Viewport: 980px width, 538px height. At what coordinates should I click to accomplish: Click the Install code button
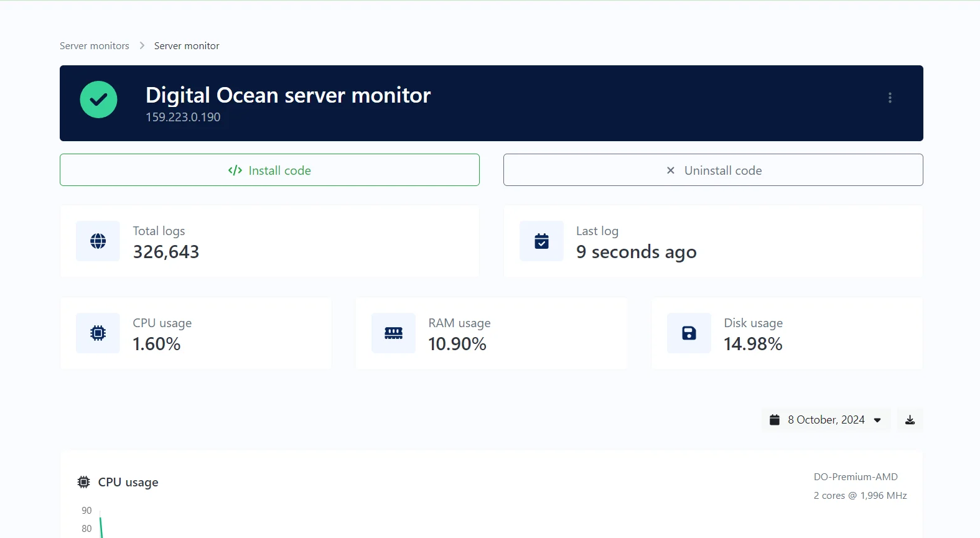[269, 170]
